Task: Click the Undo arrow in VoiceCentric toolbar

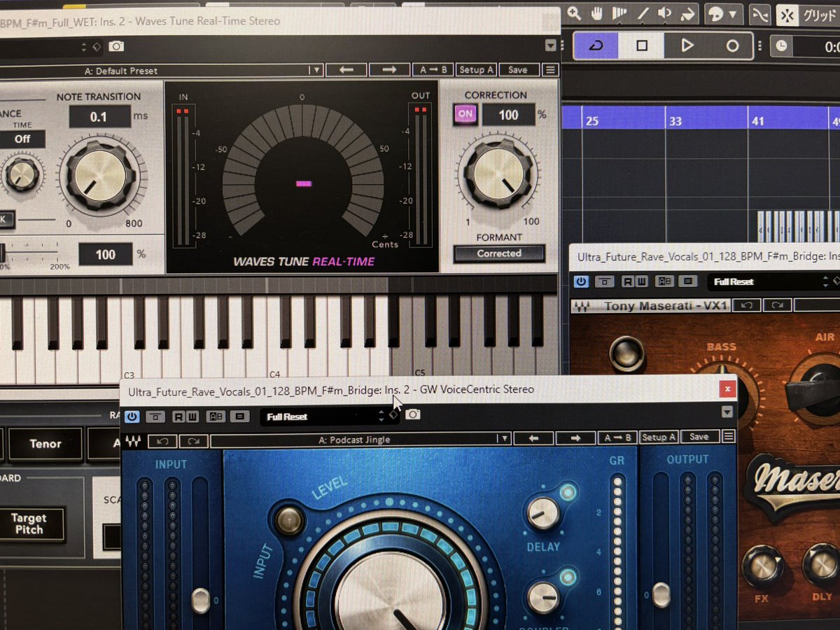Action: coord(162,441)
